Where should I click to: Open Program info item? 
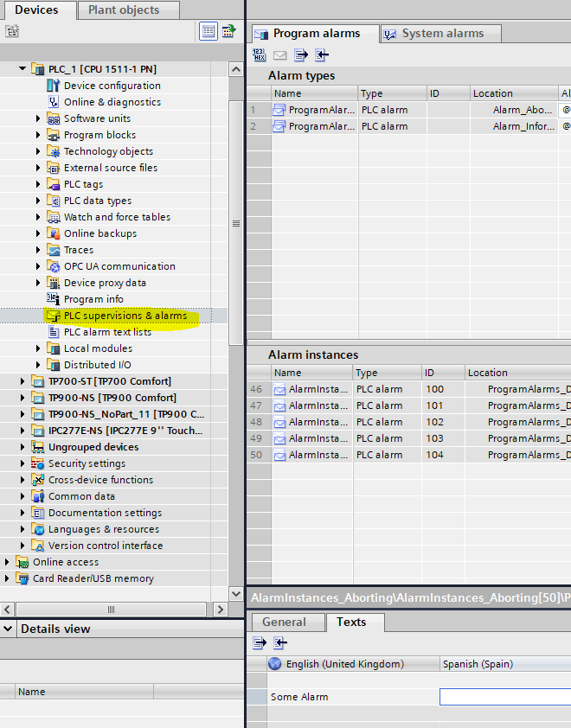point(93,299)
